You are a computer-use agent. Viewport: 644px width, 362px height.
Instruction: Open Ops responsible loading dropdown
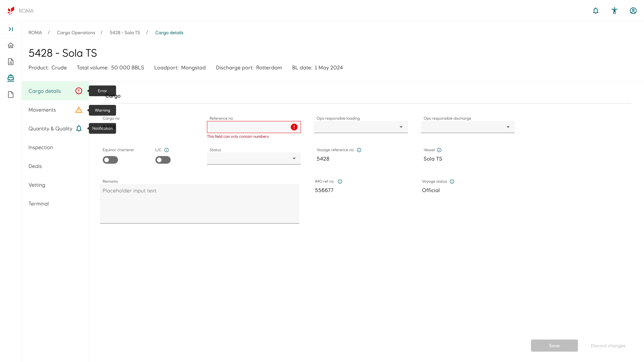click(361, 127)
